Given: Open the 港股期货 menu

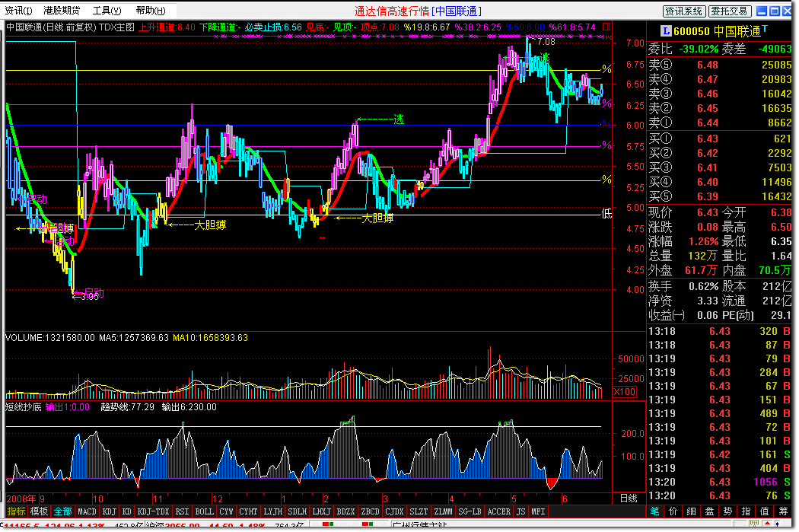Looking at the screenshot, I should (62, 11).
